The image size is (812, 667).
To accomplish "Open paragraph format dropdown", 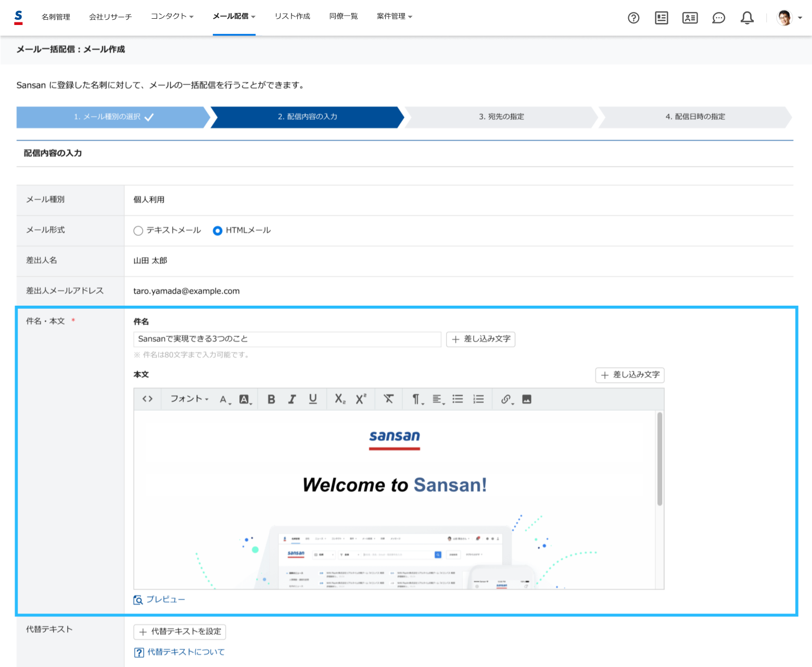I will (417, 399).
